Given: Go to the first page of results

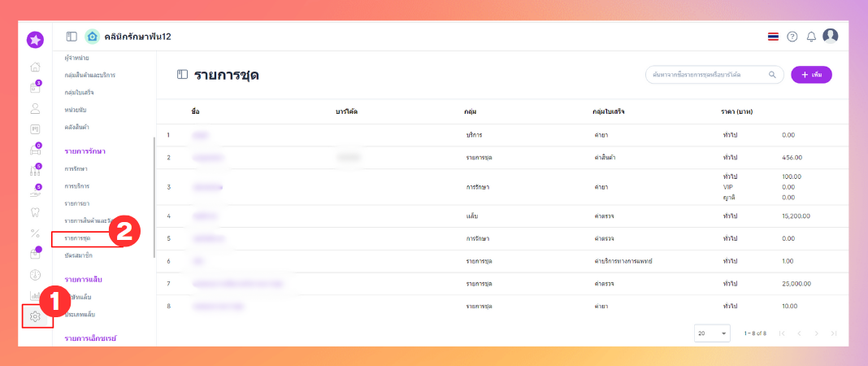Looking at the screenshot, I should (x=782, y=333).
